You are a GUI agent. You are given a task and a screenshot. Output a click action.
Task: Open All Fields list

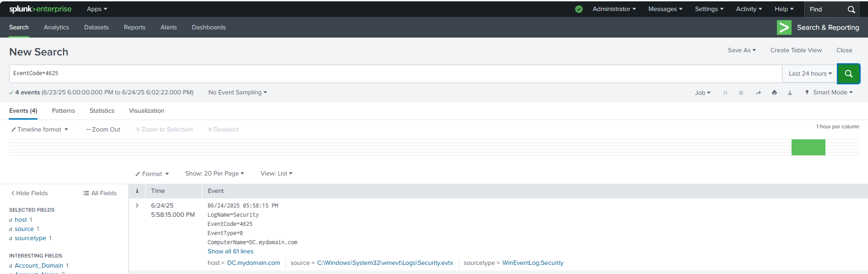click(x=100, y=193)
